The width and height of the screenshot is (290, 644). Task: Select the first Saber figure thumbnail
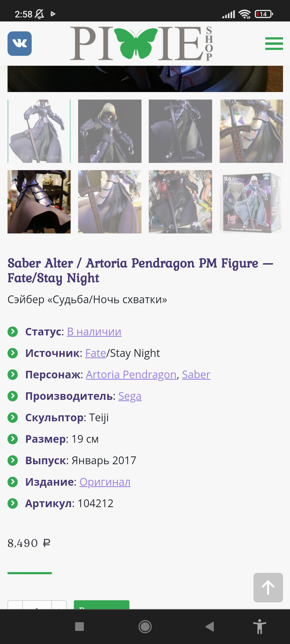(x=39, y=131)
